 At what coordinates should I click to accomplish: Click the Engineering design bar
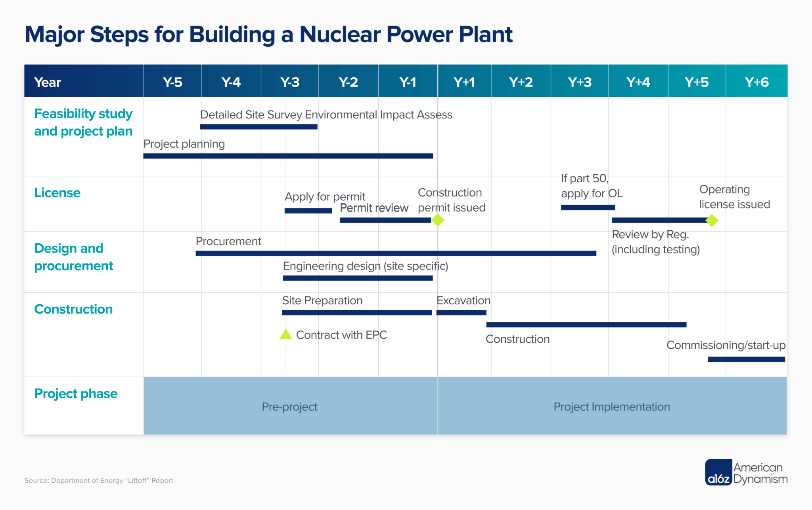[x=358, y=278]
